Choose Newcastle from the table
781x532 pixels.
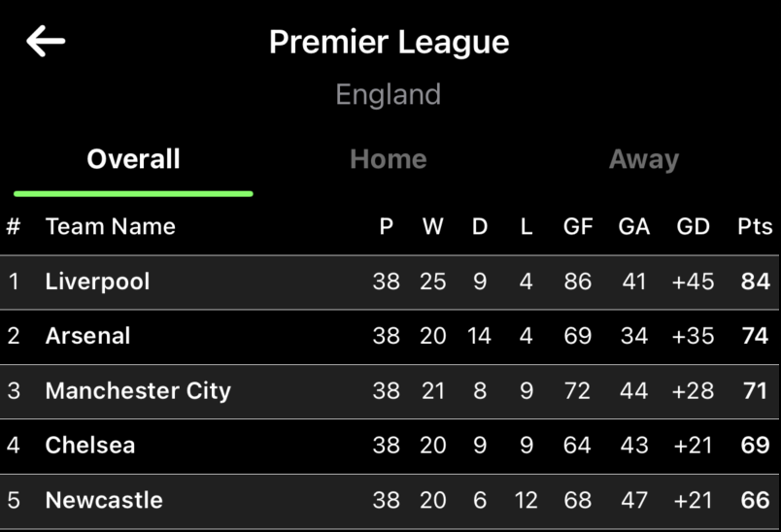point(104,501)
